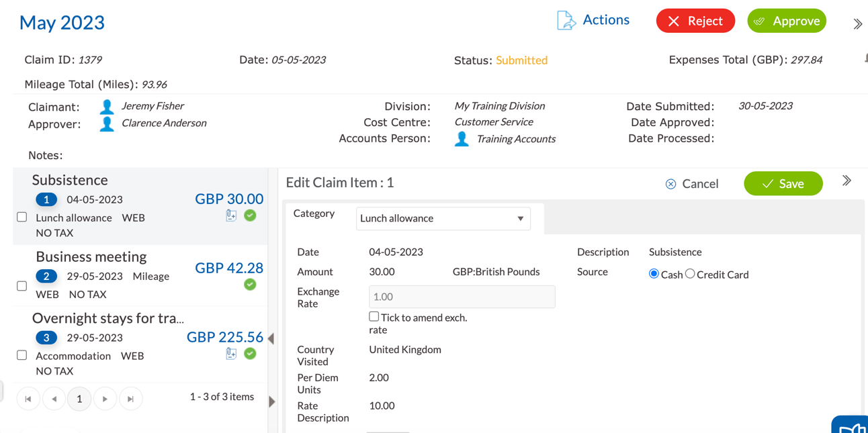Select Credit Card as the source
The image size is (868, 433).
click(690, 274)
